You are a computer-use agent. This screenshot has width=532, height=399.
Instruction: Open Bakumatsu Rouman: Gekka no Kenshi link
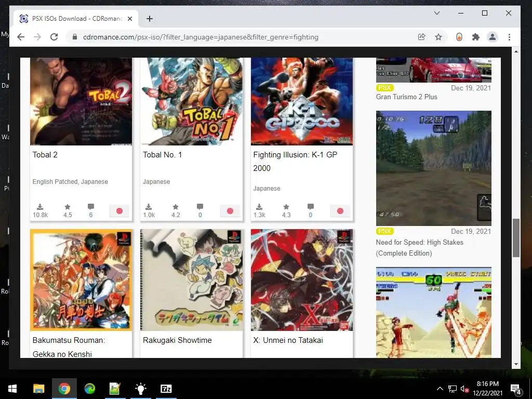click(x=69, y=347)
